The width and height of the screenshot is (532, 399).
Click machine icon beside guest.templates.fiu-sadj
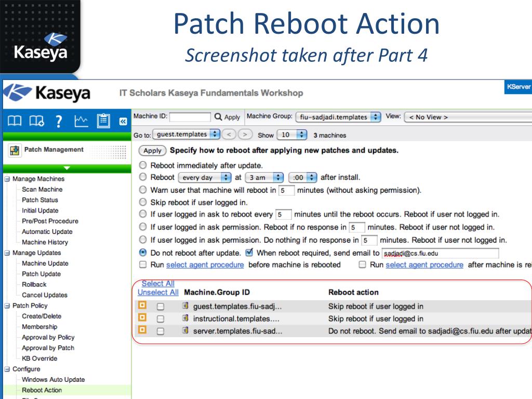[x=185, y=305]
